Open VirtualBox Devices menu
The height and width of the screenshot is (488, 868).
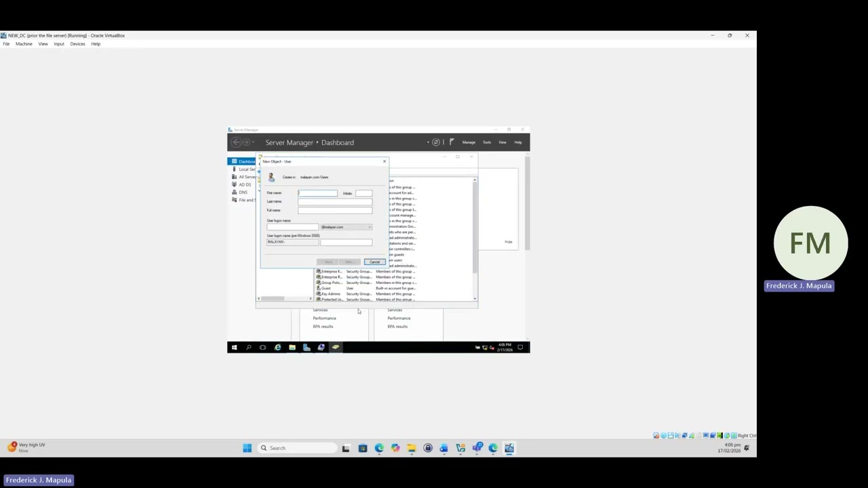point(77,44)
